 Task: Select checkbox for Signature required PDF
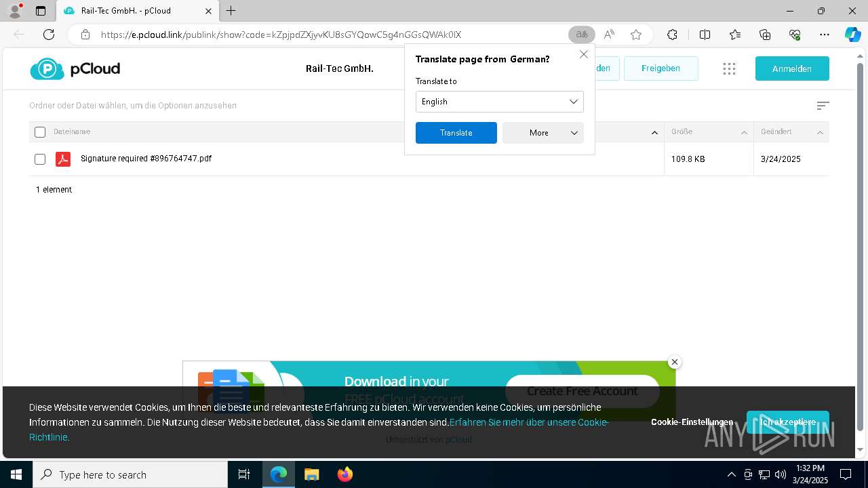[x=40, y=159]
